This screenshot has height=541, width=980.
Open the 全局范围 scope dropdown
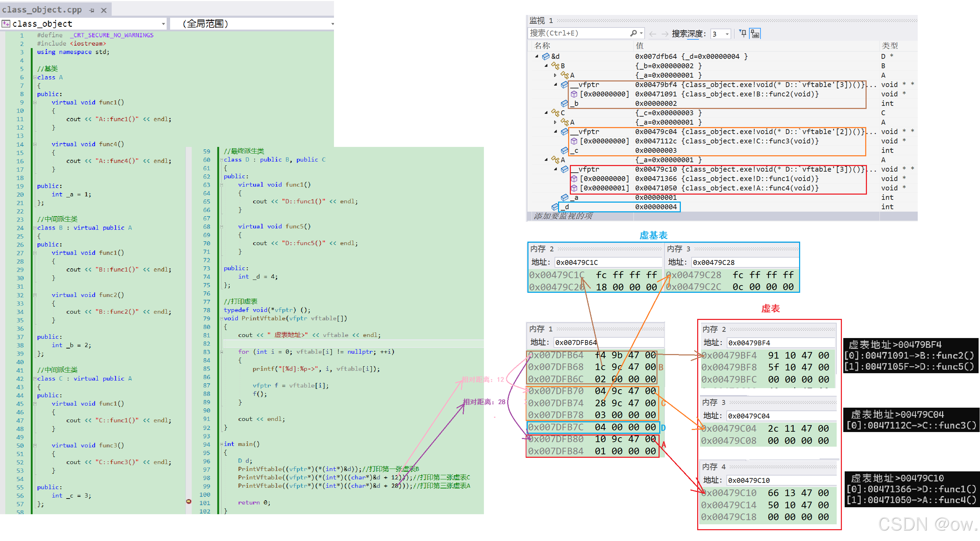[x=332, y=24]
